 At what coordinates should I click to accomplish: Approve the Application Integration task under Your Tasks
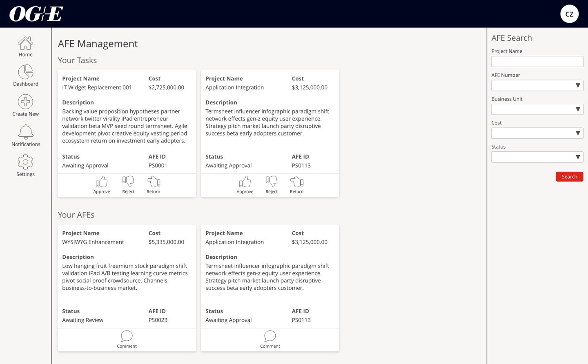point(245,185)
